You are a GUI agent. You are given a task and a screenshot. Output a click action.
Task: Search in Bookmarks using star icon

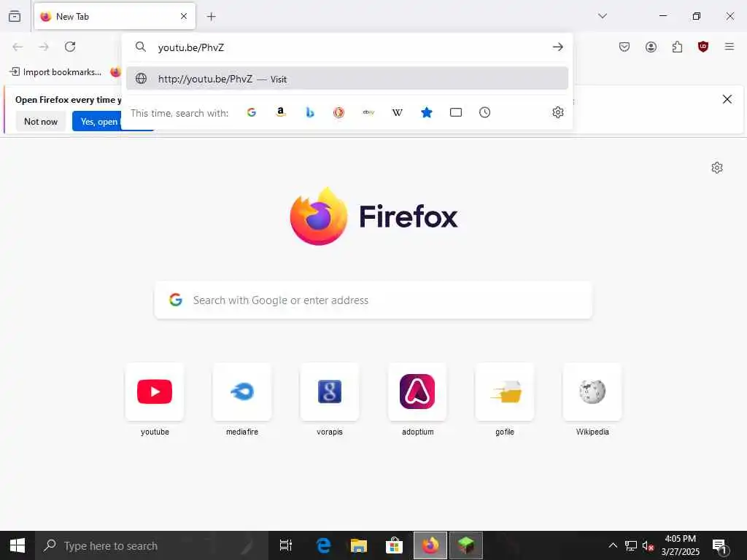coord(426,112)
